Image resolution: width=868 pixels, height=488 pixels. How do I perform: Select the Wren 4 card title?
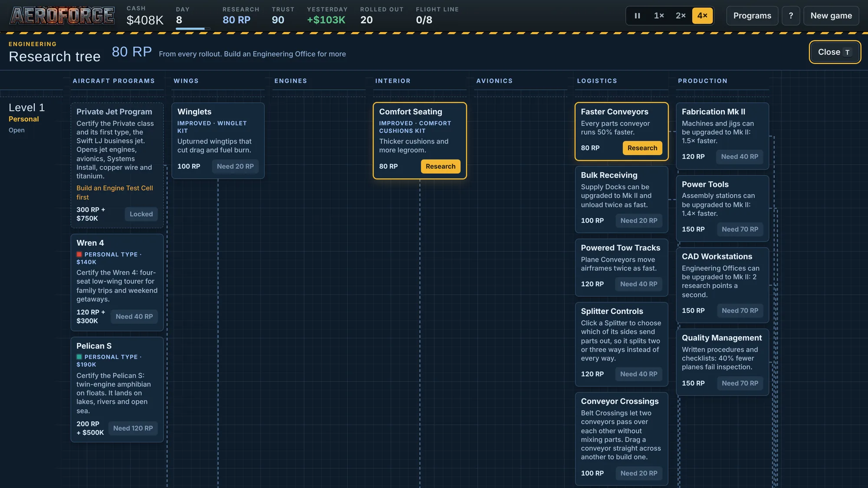(90, 243)
